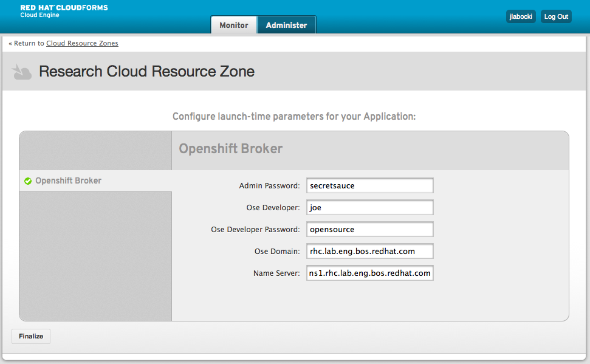Click the Red Hat CloudForms logo
Image resolution: width=590 pixels, height=364 pixels.
(64, 11)
